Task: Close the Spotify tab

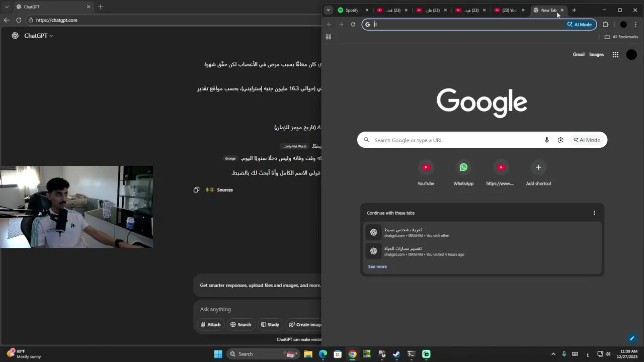Action: click(x=367, y=10)
